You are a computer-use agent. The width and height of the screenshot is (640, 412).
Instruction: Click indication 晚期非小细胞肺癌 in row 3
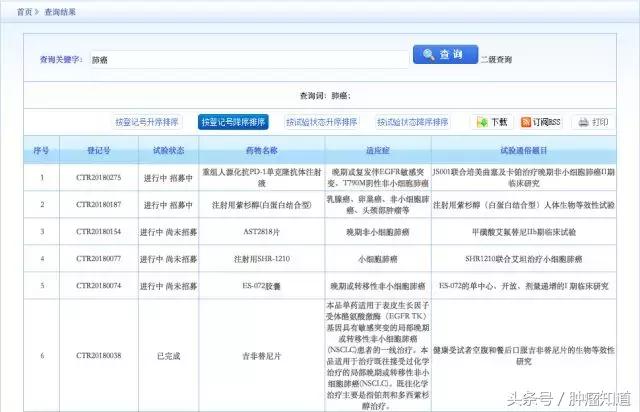point(378,232)
